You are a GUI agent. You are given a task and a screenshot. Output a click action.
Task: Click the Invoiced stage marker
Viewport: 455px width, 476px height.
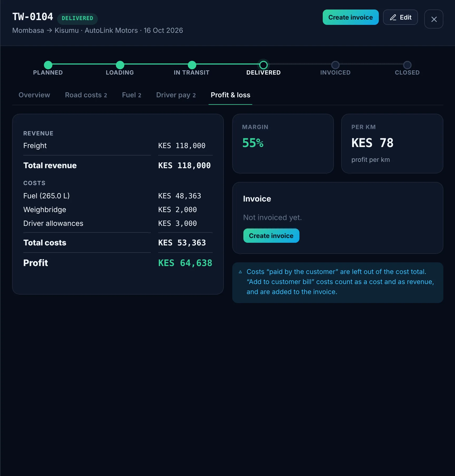point(335,65)
